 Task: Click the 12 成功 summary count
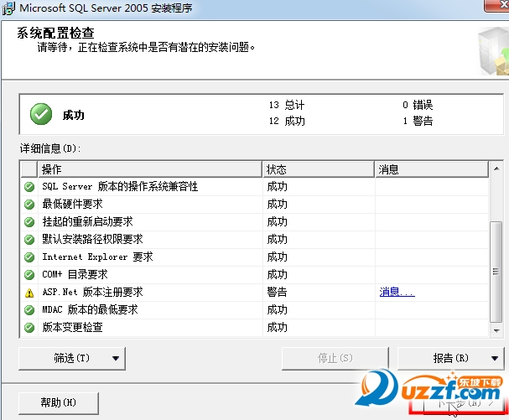pyautogui.click(x=287, y=121)
